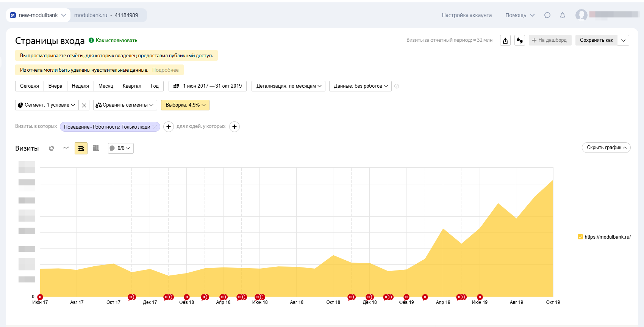Click the export report icon

tap(505, 40)
